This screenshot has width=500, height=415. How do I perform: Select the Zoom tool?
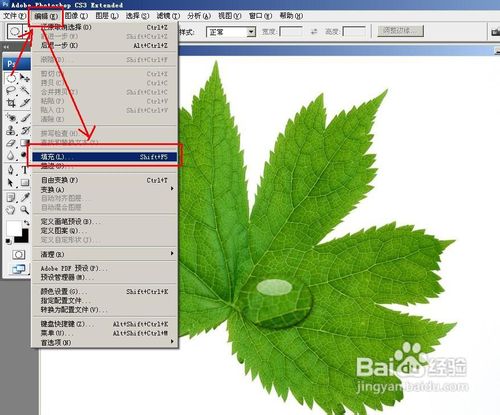coord(25,210)
